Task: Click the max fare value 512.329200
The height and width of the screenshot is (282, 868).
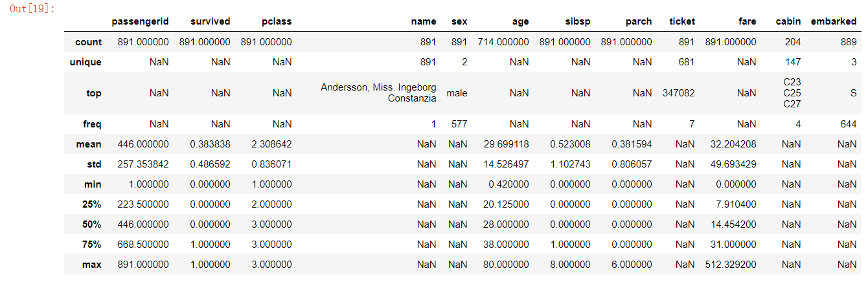Action: point(730,265)
